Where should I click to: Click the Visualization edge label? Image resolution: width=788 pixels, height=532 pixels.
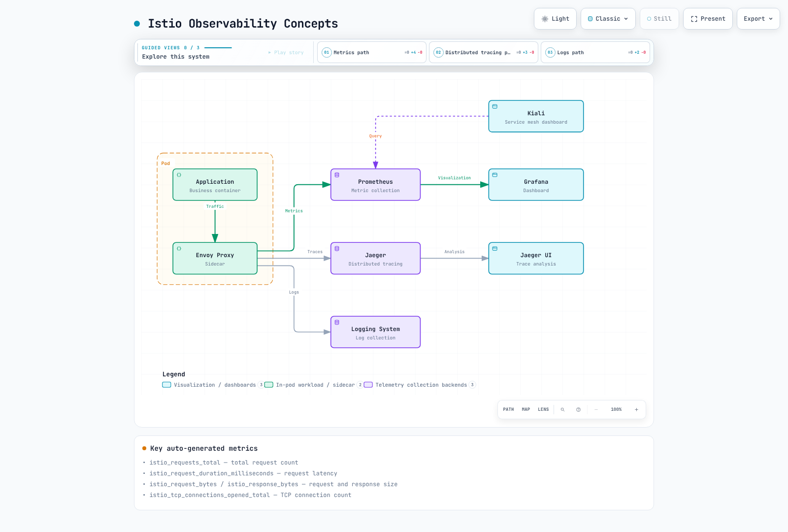click(x=454, y=178)
